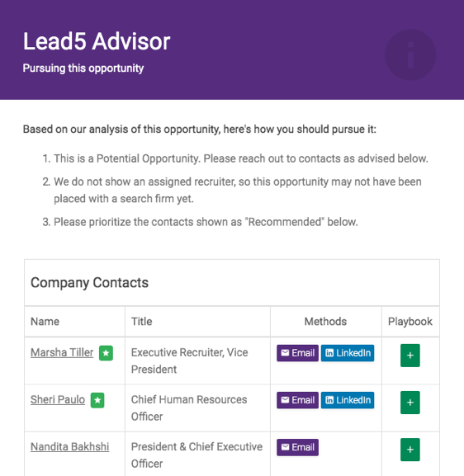
Task: Click the Methods column header
Action: (x=325, y=322)
